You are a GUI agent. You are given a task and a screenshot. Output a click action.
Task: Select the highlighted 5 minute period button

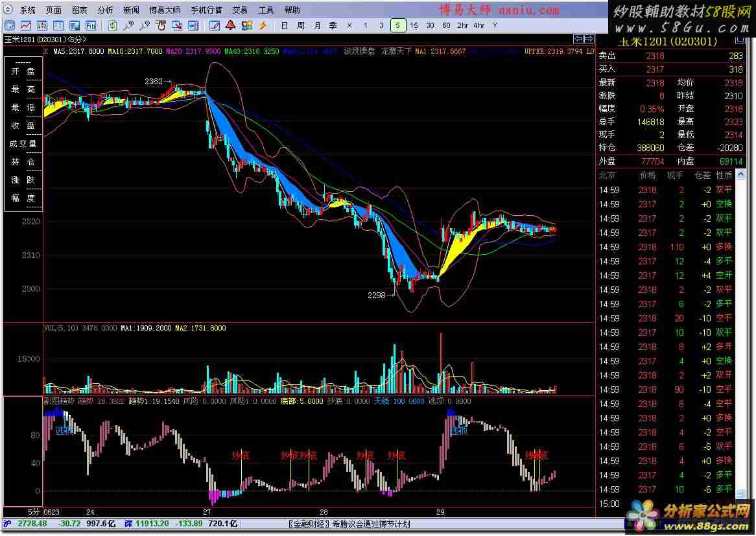coord(397,25)
